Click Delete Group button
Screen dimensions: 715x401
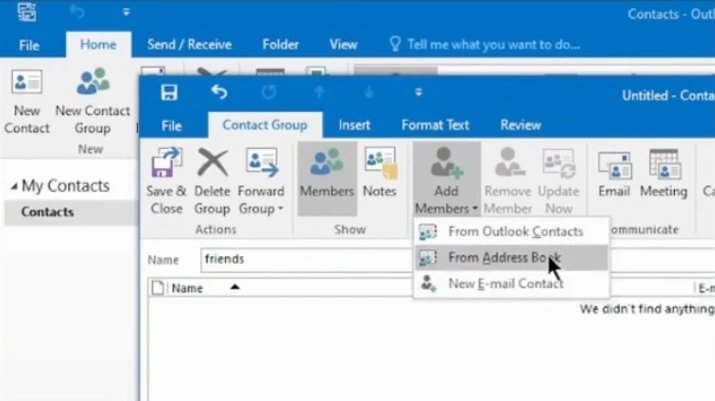[212, 181]
